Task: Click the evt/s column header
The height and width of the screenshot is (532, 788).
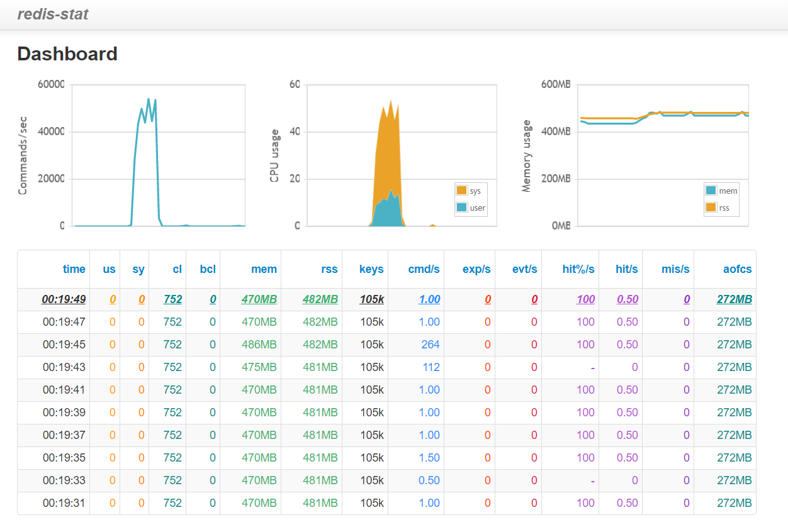Action: [525, 269]
